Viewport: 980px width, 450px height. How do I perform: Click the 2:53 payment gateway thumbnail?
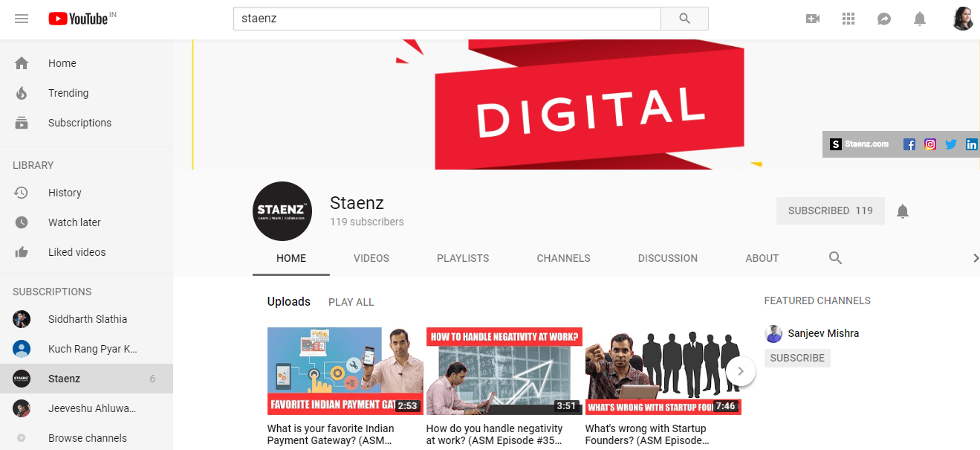coord(345,371)
